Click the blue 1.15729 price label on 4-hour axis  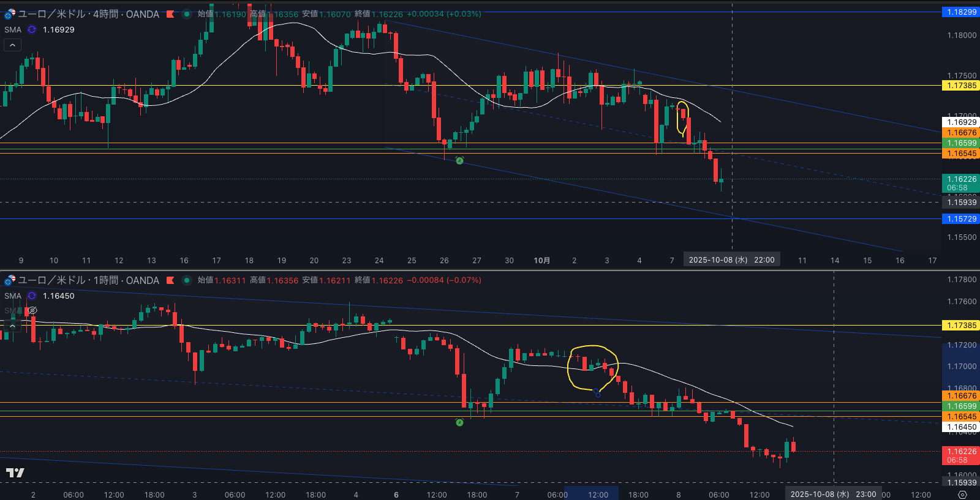point(962,219)
